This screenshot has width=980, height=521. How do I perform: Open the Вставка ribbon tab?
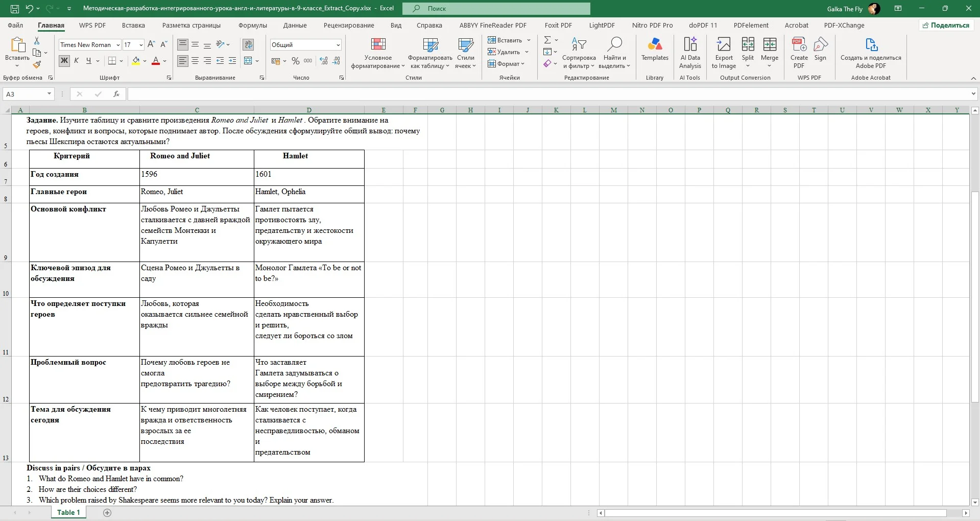133,25
